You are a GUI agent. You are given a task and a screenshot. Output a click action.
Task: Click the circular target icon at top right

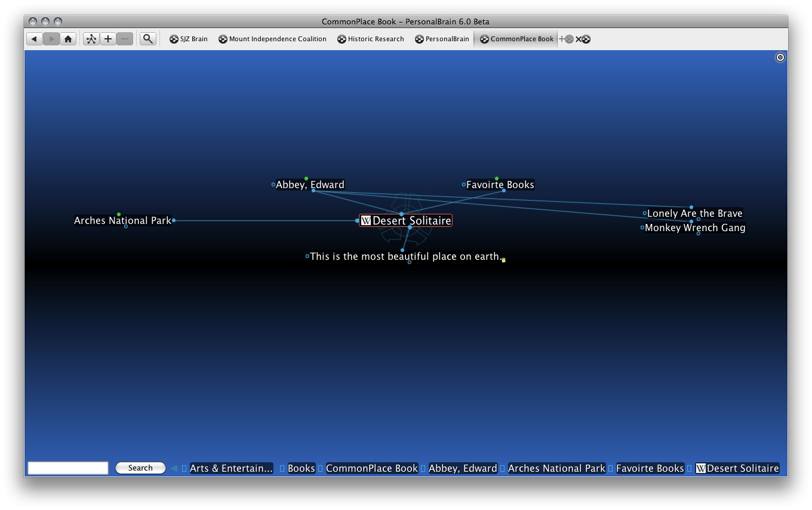[780, 57]
